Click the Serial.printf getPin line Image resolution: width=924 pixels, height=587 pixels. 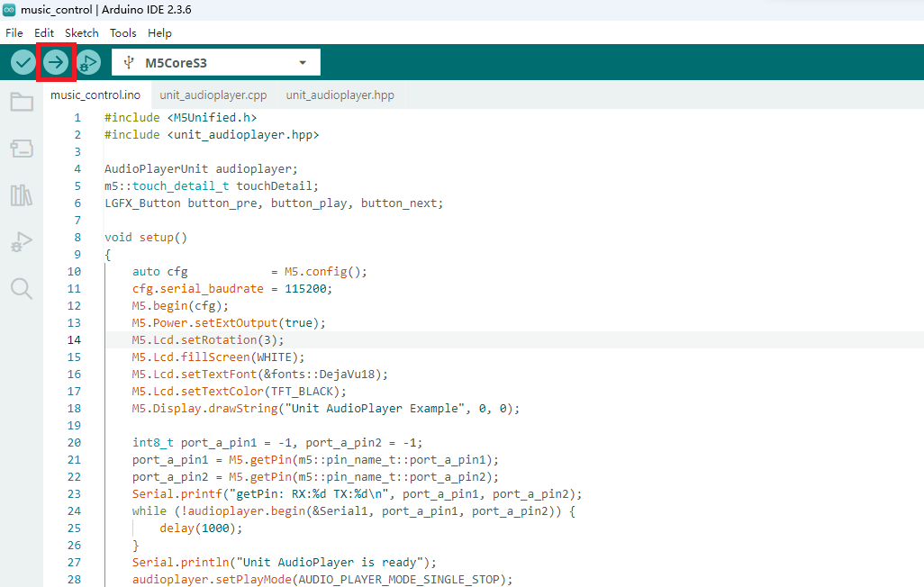coord(358,494)
